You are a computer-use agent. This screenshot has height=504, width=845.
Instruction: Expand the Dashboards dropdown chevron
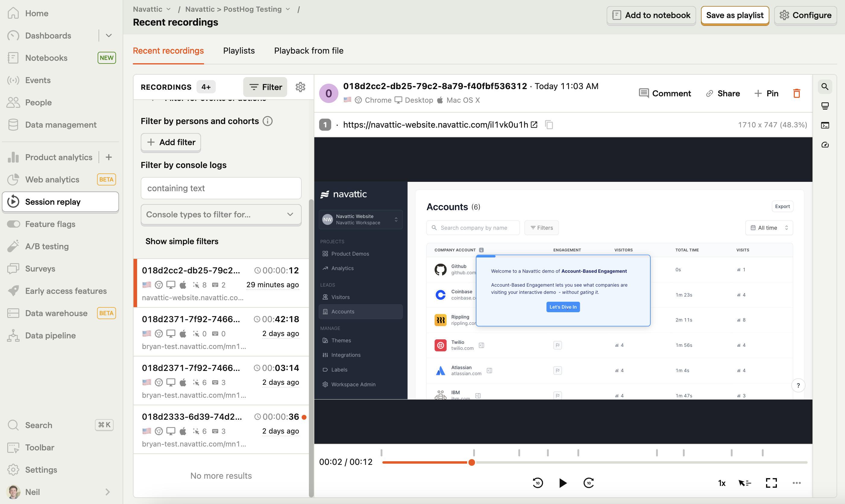tap(109, 35)
